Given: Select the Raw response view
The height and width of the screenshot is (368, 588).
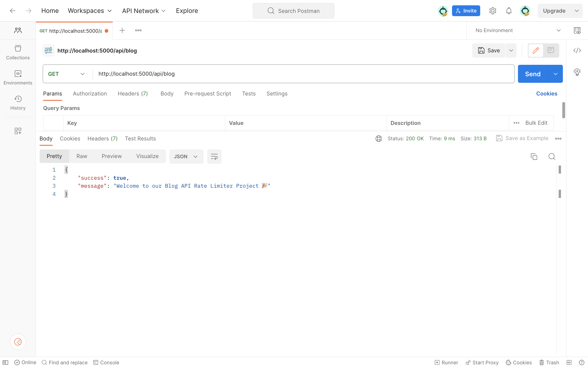Looking at the screenshot, I should (82, 156).
